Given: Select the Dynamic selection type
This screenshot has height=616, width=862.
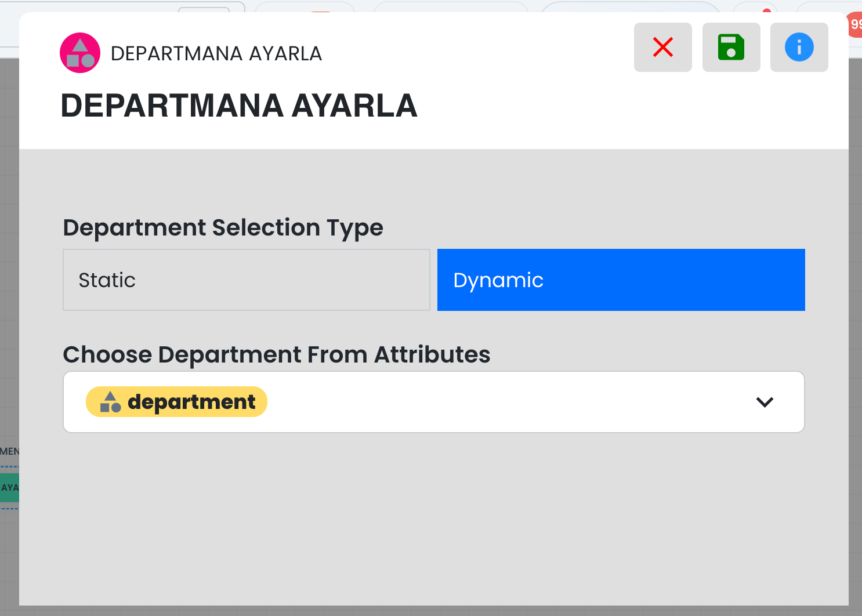Looking at the screenshot, I should tap(621, 280).
